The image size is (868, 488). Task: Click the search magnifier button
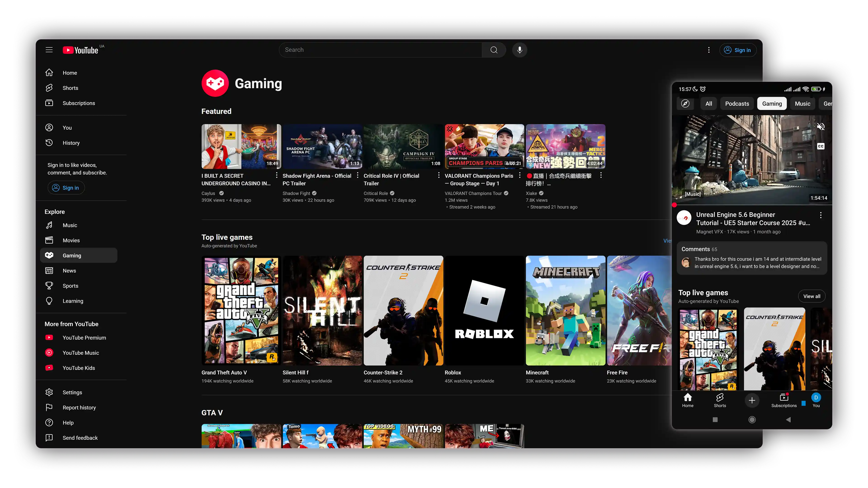pos(494,50)
